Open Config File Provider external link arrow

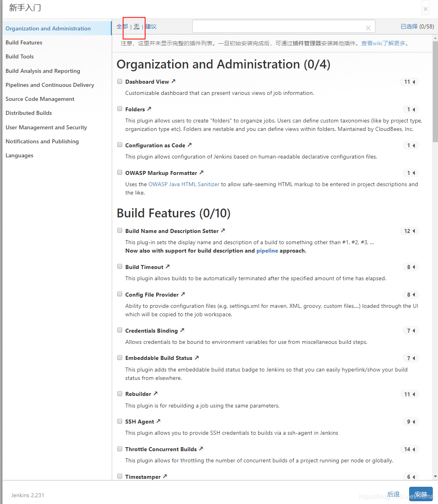183,294
